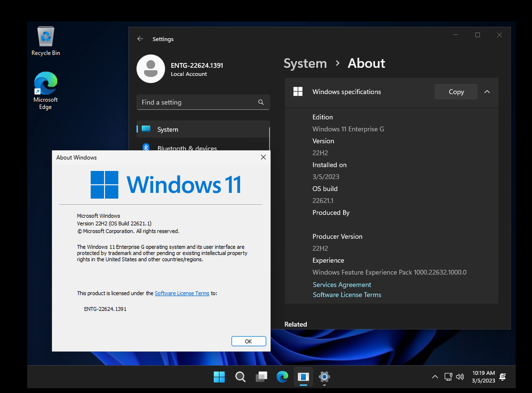Open Software License Terms in Settings

tap(347, 295)
